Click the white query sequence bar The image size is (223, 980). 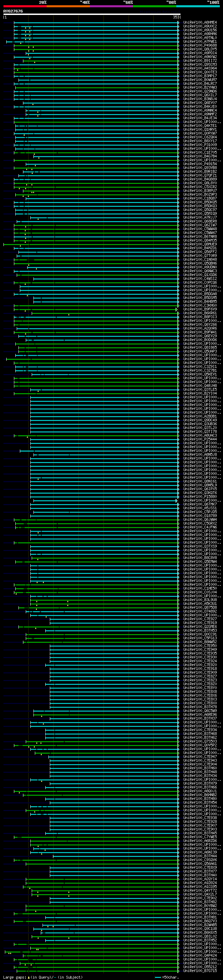click(92, 14)
